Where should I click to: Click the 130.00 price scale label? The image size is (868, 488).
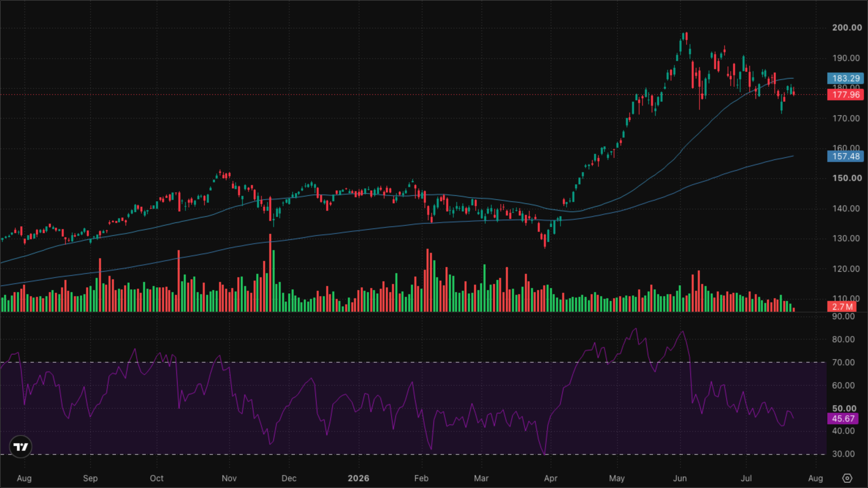846,239
